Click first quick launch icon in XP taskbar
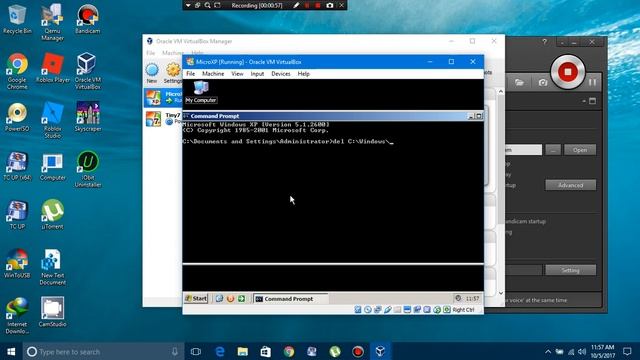This screenshot has height=360, width=640. point(219,299)
